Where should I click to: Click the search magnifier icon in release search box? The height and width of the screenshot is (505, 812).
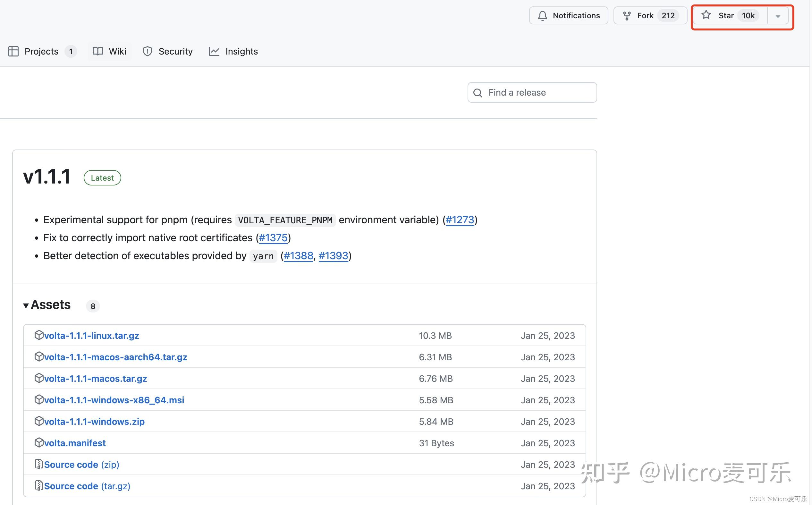478,93
